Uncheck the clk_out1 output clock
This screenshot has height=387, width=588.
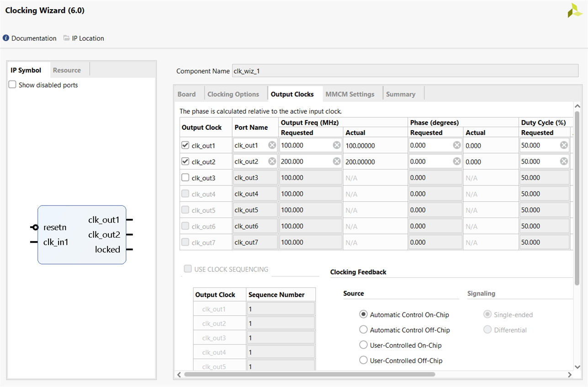point(185,145)
